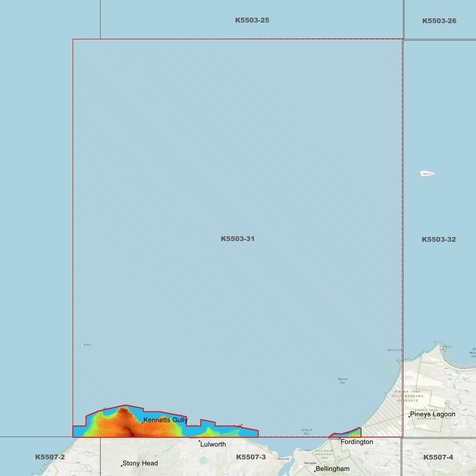476x476 pixels.
Task: Click the Bellingham Management Area label
Action: coord(324,454)
